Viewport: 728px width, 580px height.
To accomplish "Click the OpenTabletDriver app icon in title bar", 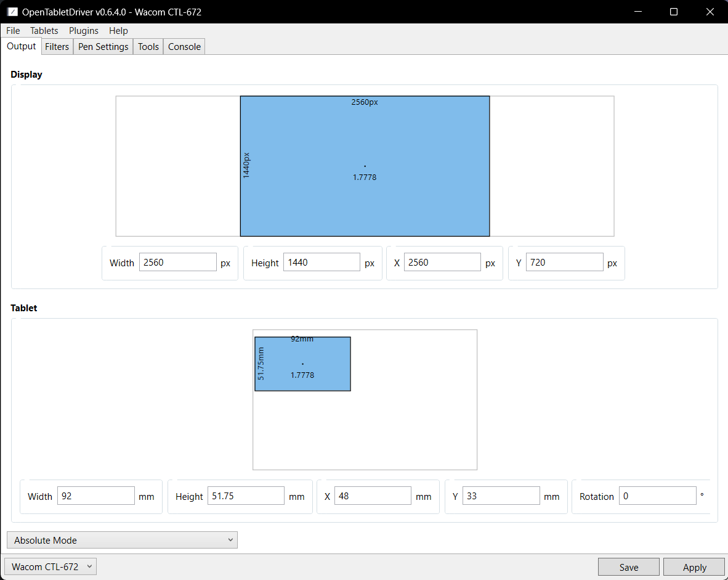I will tap(12, 12).
